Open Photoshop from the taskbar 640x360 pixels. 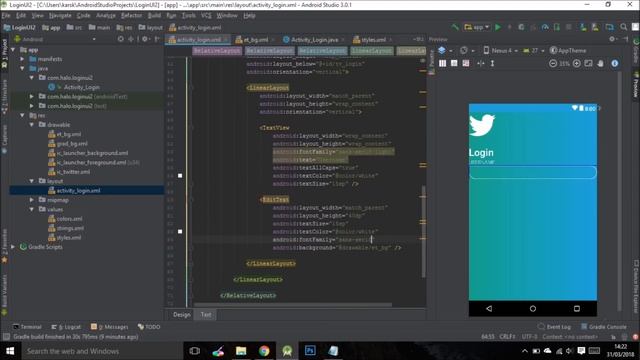pyautogui.click(x=310, y=351)
